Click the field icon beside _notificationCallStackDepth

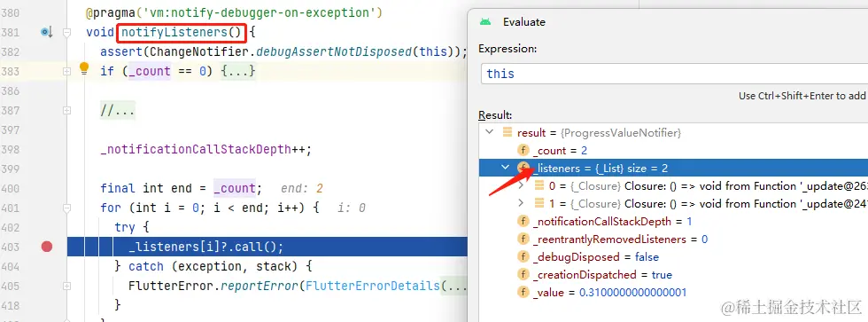523,221
